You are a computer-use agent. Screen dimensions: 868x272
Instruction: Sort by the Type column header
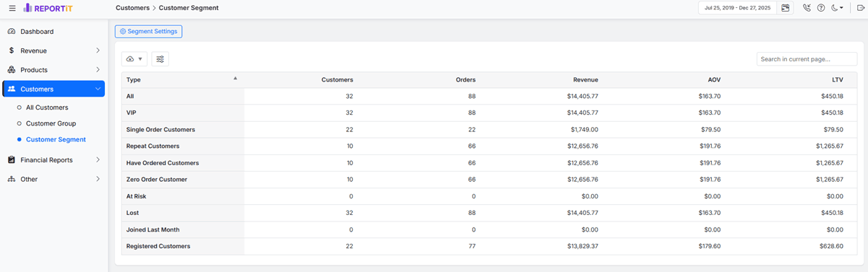[x=183, y=79]
